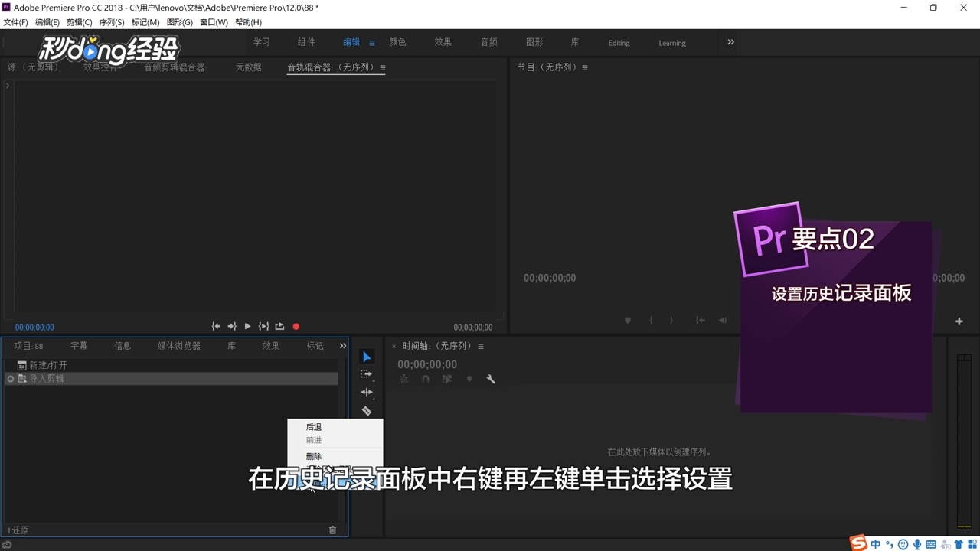Toggle snap magnet in timeline
Screen dimensions: 980x551
(426, 379)
